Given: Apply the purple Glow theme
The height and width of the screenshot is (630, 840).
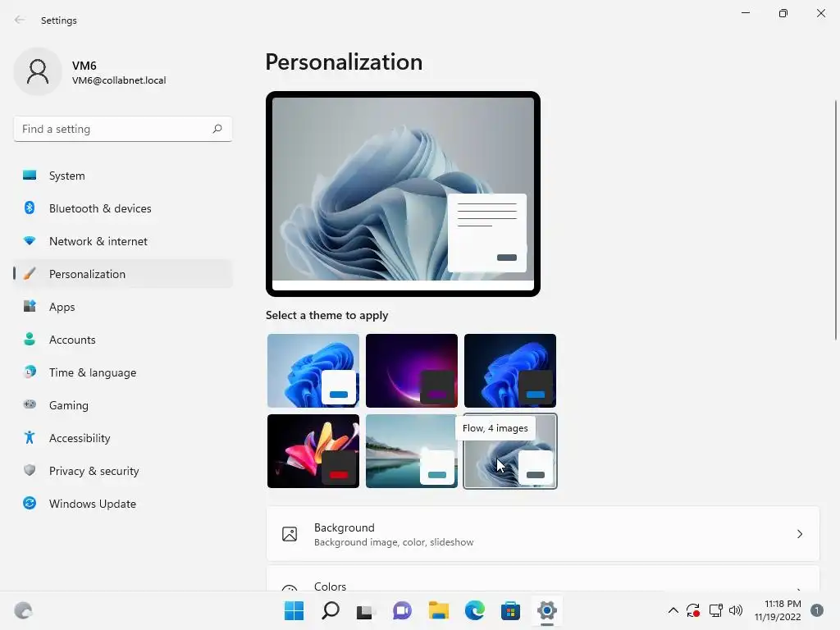Looking at the screenshot, I should coord(412,371).
